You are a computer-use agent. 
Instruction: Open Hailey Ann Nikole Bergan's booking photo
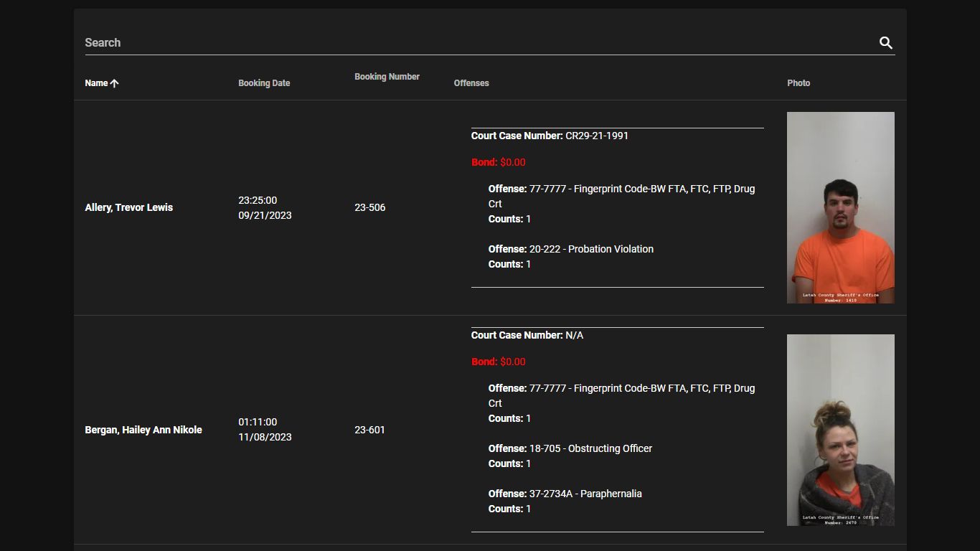point(840,430)
